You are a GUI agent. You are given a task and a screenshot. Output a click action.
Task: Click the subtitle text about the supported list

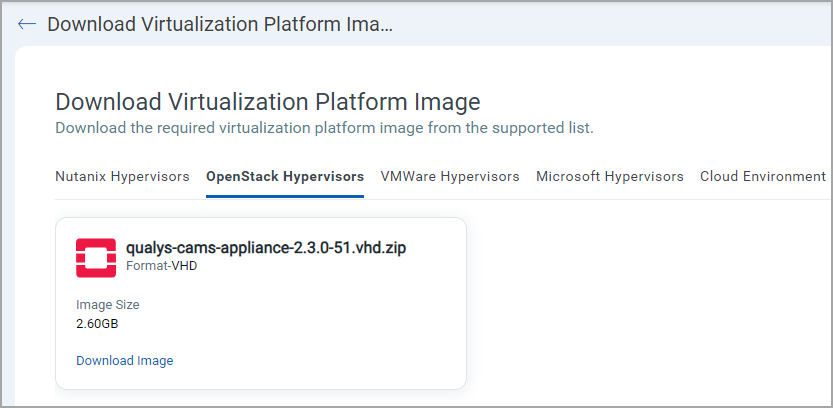coord(324,128)
